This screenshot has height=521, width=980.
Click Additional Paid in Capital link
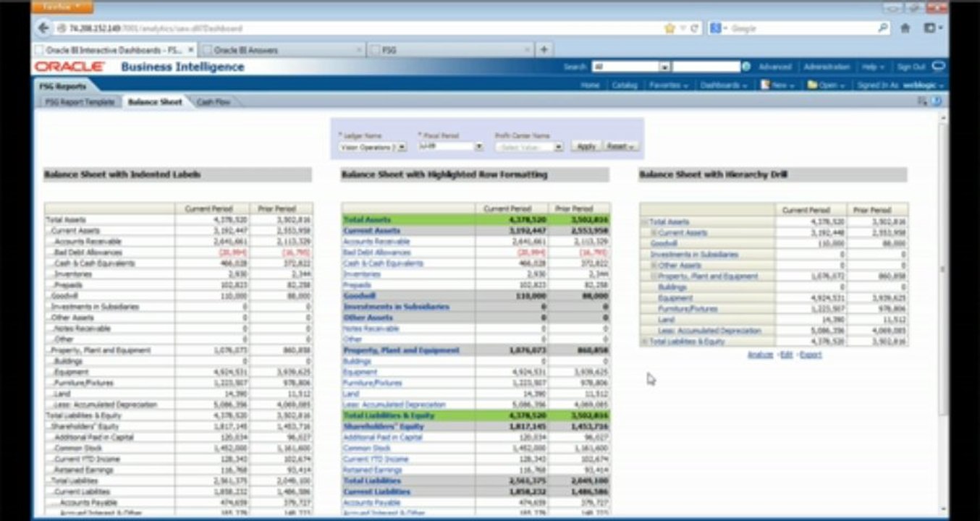pyautogui.click(x=382, y=437)
